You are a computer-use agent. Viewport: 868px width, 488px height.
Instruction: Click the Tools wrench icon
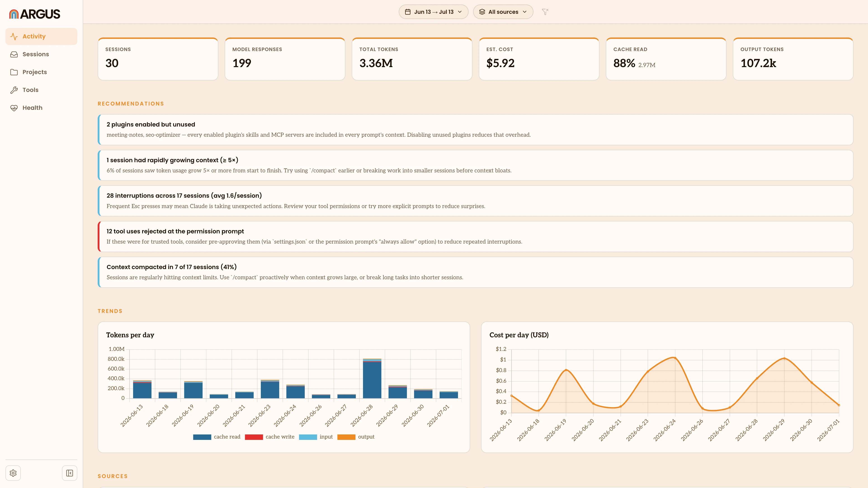[x=14, y=90]
